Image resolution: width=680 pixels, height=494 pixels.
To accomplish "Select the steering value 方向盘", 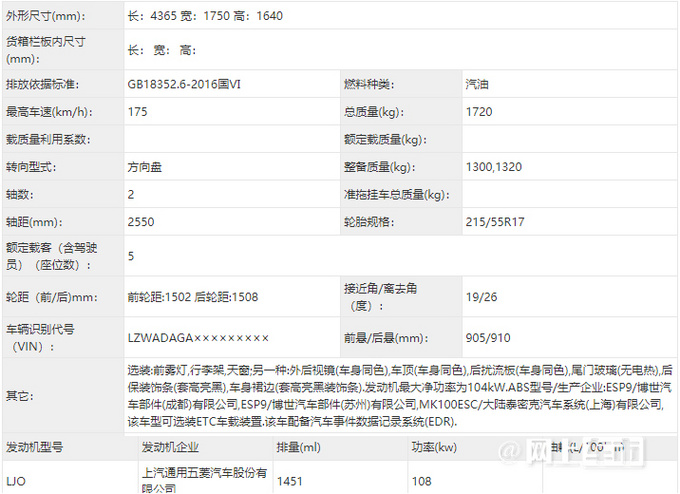I will [x=144, y=167].
